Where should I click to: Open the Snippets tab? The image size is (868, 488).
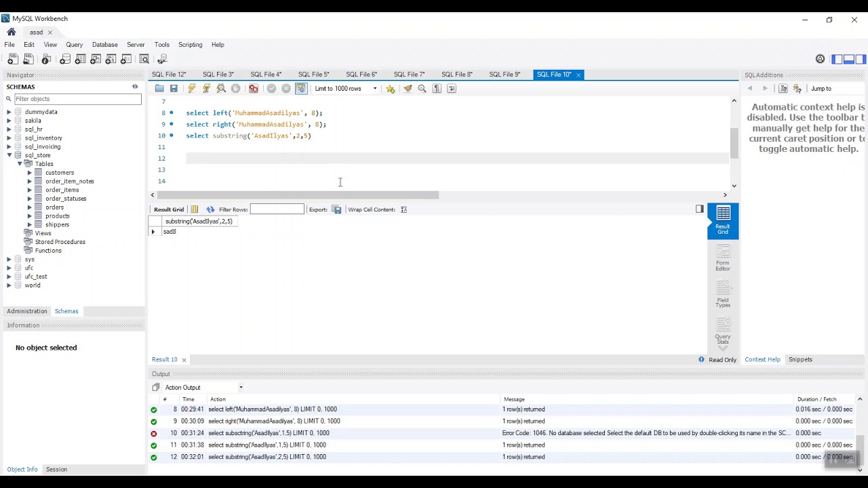tap(800, 359)
